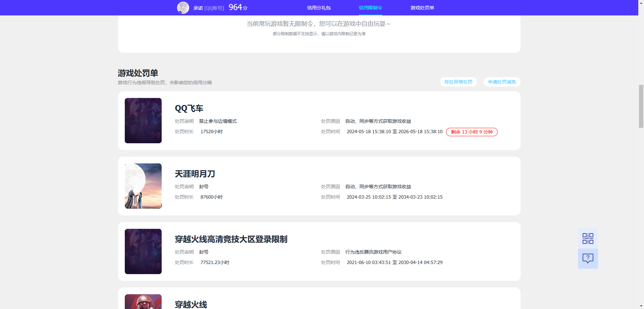Viewport: 644px width, 309px height.
Task: Click the 964分 credit score
Action: click(238, 7)
